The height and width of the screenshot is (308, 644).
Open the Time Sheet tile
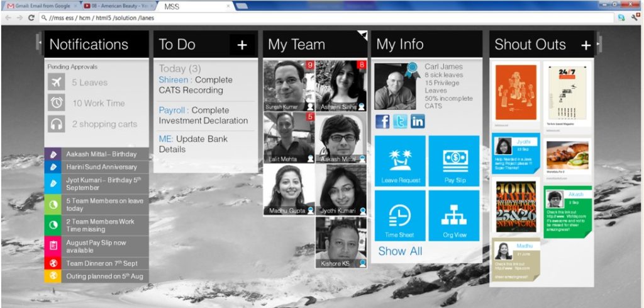coord(400,215)
